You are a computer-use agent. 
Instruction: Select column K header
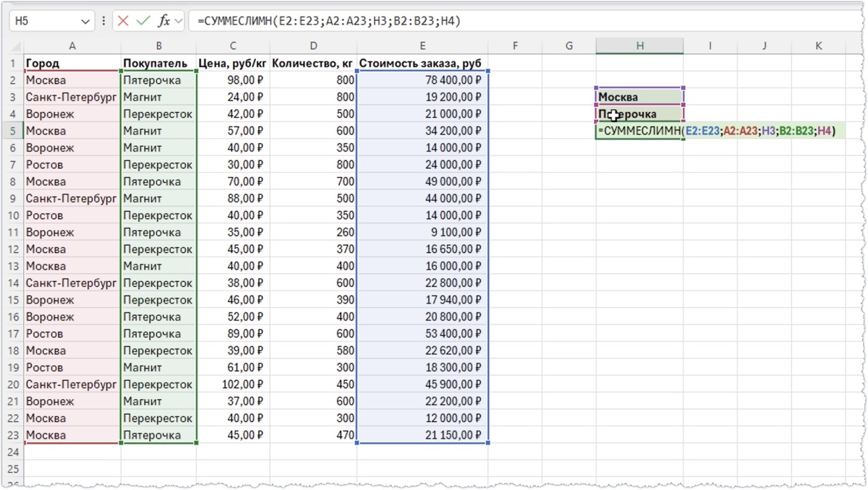(x=819, y=46)
